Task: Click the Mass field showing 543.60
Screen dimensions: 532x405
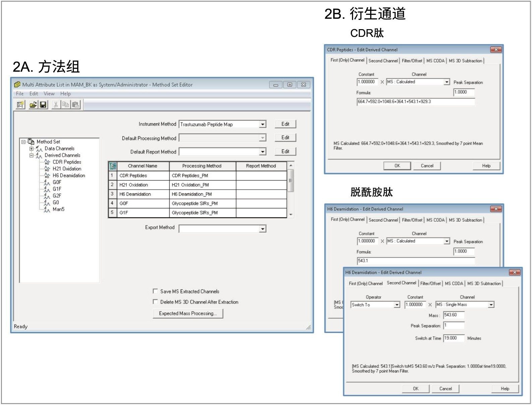Action: [454, 315]
